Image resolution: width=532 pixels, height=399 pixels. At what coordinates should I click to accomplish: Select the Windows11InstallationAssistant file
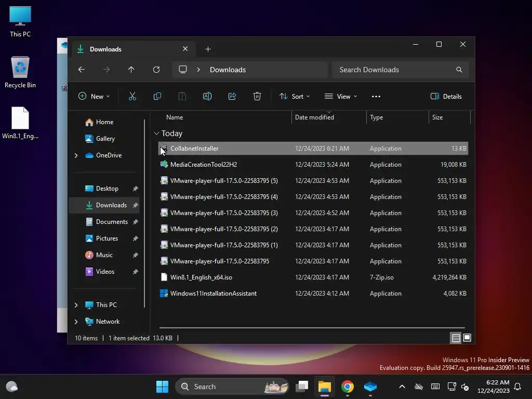click(313, 294)
